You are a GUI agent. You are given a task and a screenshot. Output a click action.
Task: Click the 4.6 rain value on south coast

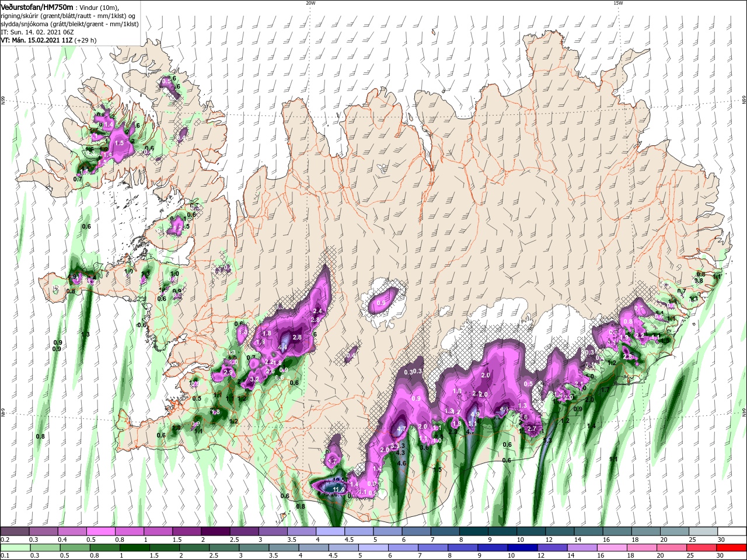pos(402,463)
